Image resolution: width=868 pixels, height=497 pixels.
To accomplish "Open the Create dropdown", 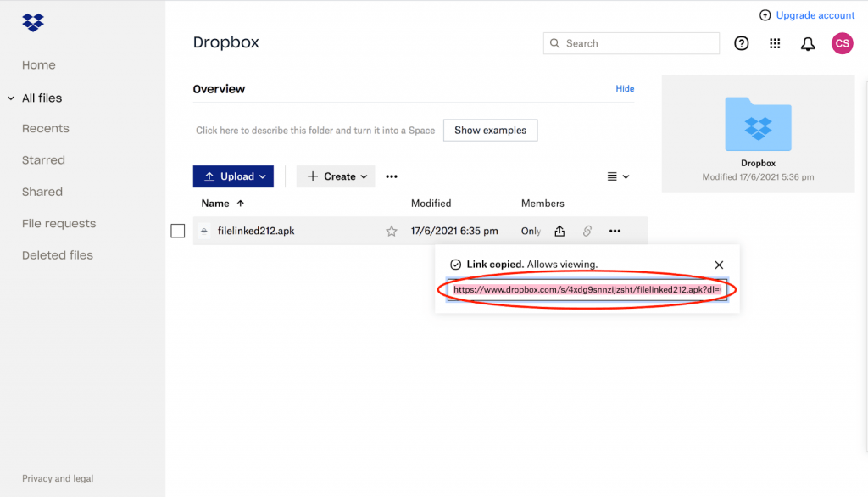I will coord(336,176).
